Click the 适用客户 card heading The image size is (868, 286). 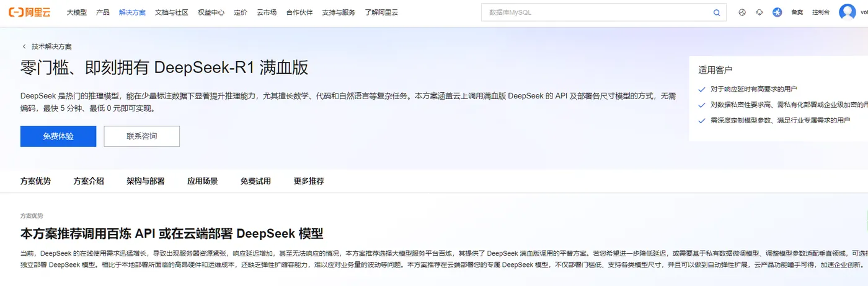[715, 70]
